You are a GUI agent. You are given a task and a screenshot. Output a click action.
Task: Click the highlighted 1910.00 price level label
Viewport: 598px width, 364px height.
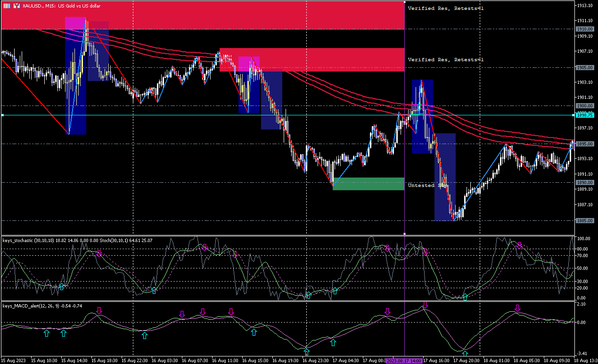pos(585,29)
